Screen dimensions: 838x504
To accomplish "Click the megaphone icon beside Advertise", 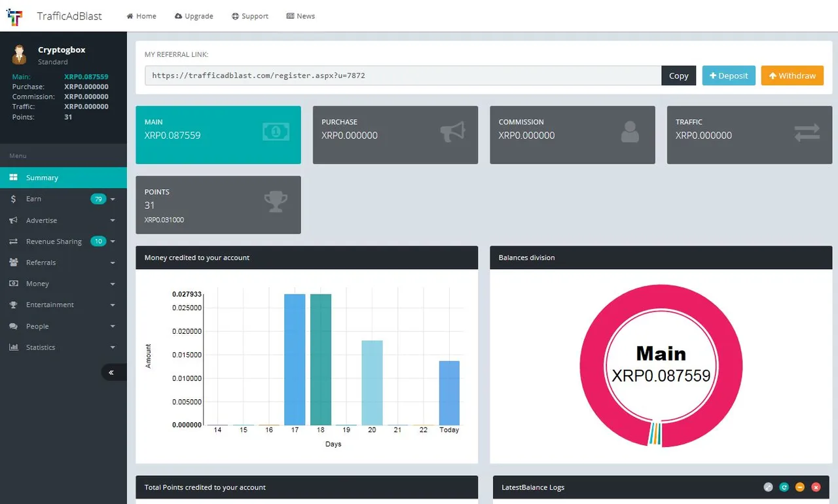I will coord(13,220).
